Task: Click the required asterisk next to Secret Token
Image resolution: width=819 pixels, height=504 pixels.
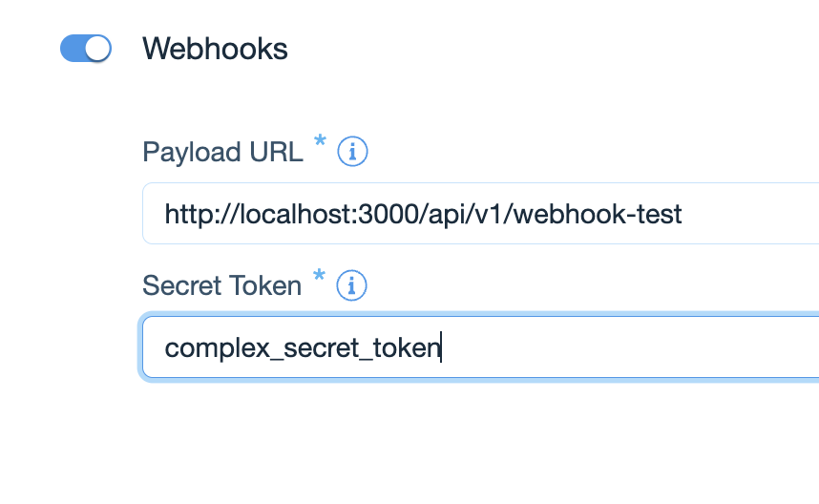Action: pyautogui.click(x=319, y=278)
